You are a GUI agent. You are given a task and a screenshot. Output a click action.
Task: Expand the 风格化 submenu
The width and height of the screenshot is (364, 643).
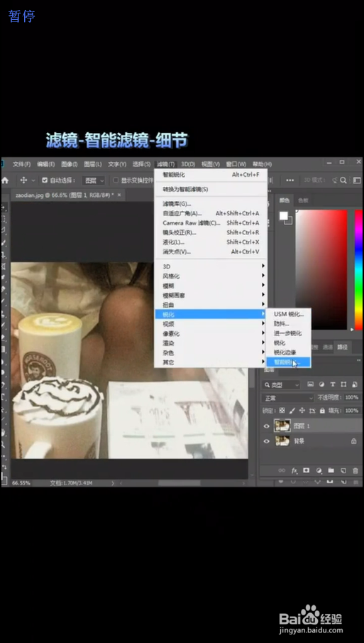(x=211, y=276)
